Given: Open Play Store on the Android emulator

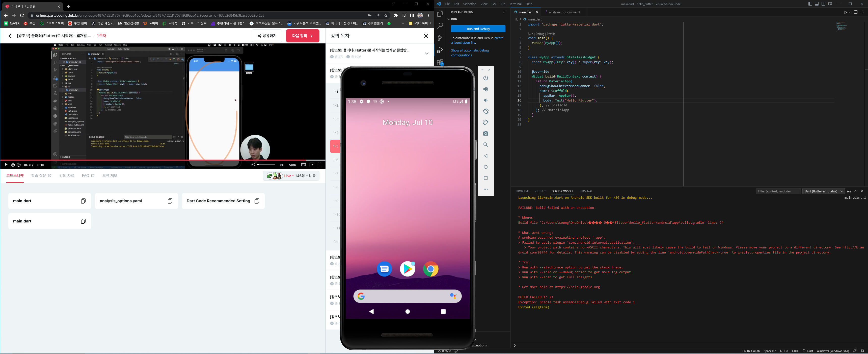Looking at the screenshot, I should (408, 269).
